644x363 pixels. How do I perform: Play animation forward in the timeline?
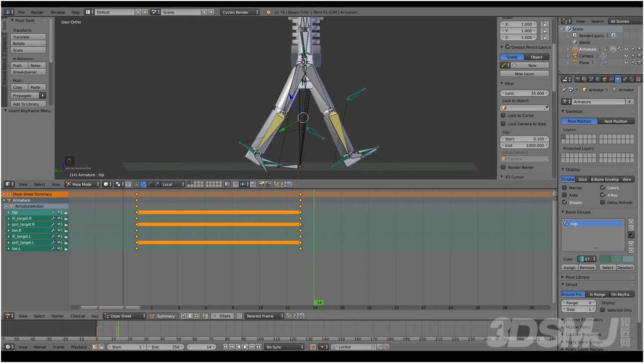(245, 347)
